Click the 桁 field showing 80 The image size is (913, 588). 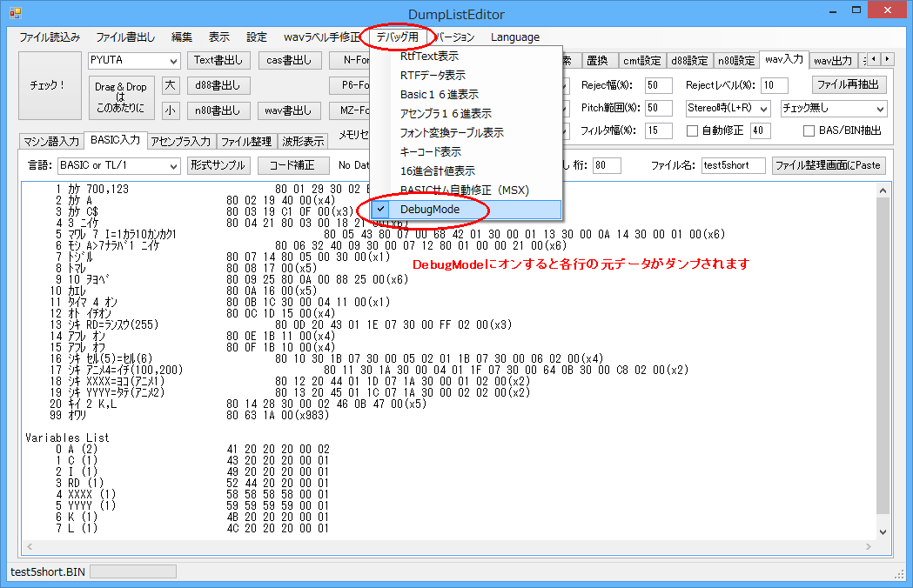point(607,166)
